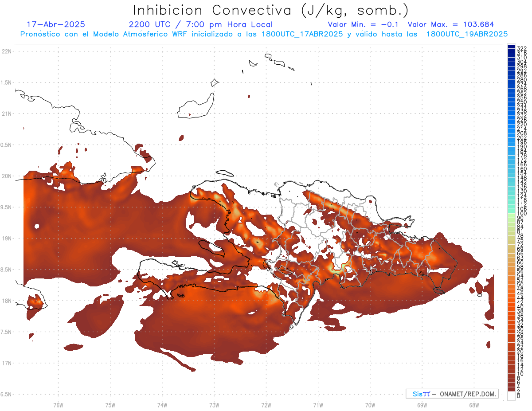Click longitude label '71W'
532x411 pixels.
point(318,405)
